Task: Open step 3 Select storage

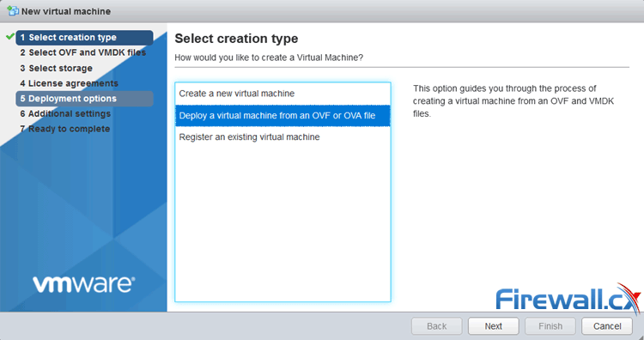Action: (x=57, y=68)
